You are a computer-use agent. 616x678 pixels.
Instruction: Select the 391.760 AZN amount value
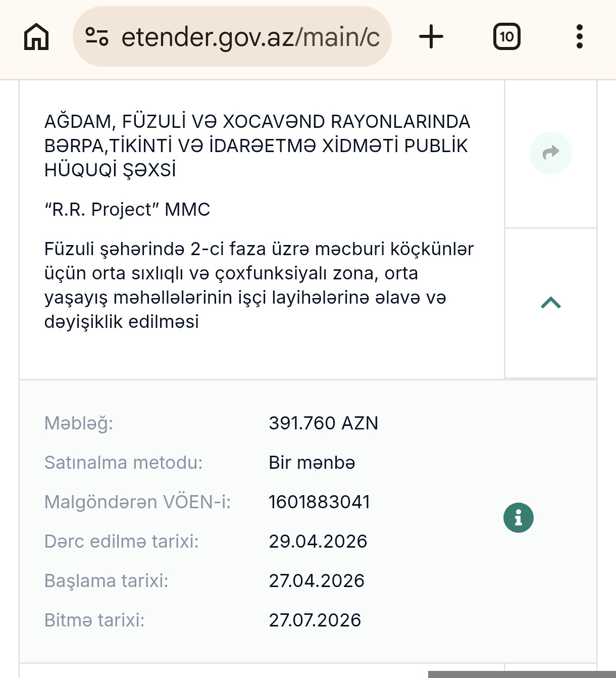(x=323, y=423)
